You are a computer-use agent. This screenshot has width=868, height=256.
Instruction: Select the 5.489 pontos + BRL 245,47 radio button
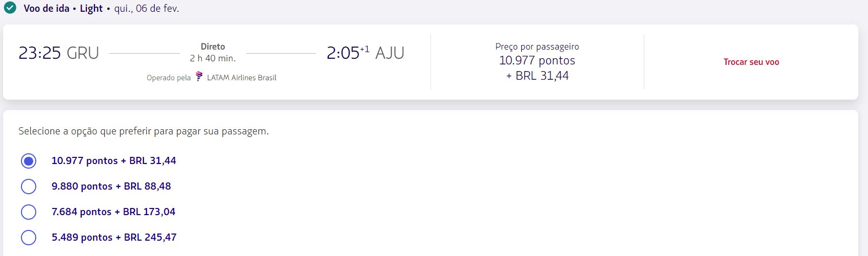click(x=29, y=238)
